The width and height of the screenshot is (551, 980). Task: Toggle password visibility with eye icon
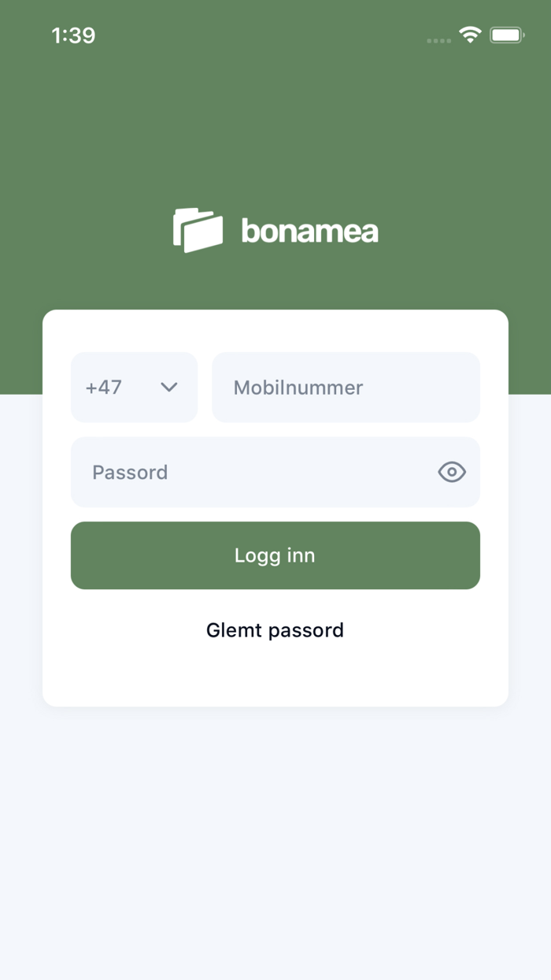451,471
